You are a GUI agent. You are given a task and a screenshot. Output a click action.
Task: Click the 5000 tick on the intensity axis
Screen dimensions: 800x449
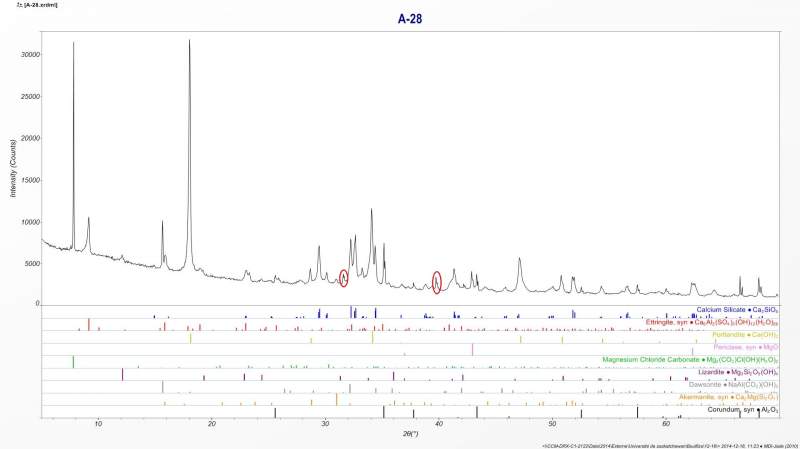(x=33, y=264)
